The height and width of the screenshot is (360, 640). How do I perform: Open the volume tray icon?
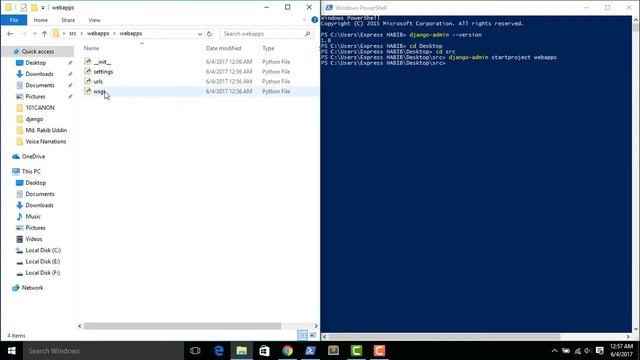588,351
